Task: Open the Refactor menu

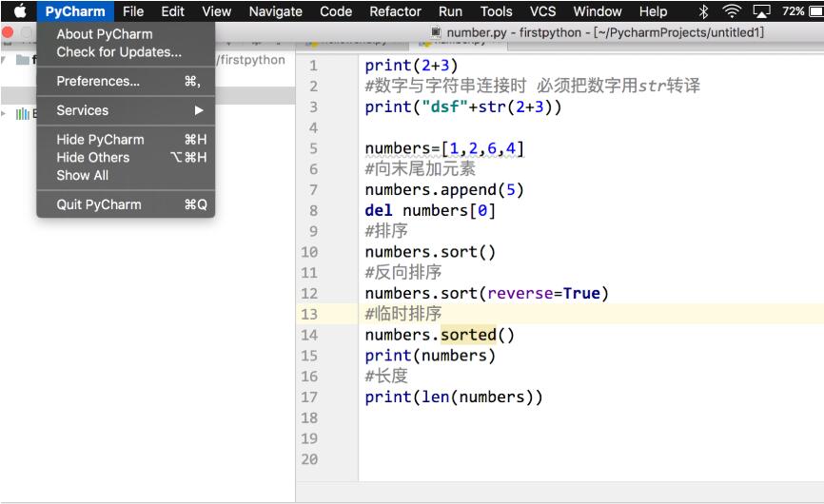Action: click(x=395, y=11)
